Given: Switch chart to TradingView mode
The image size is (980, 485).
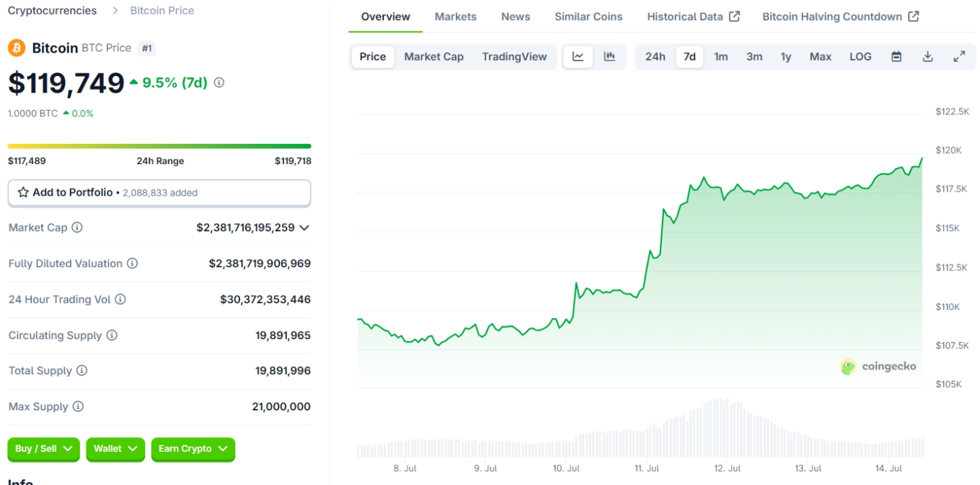Looking at the screenshot, I should pos(515,57).
